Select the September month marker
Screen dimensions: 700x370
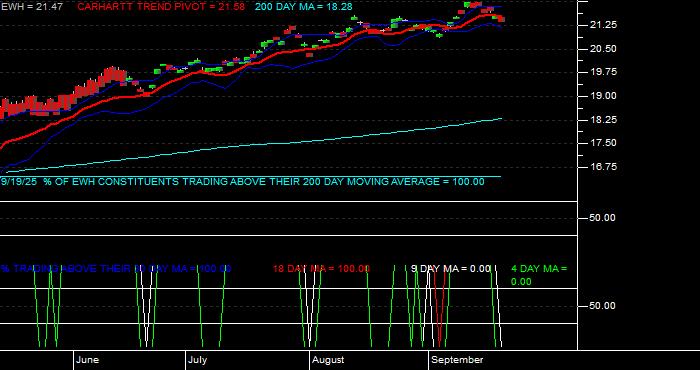point(458,360)
